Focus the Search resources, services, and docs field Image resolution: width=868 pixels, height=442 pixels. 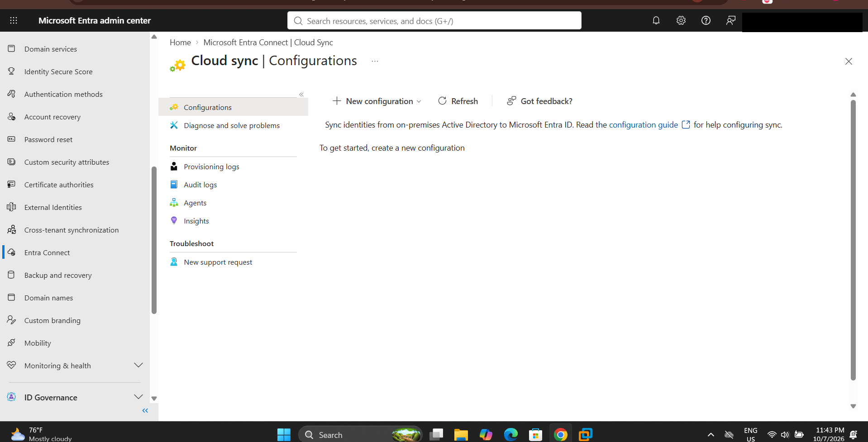(434, 20)
